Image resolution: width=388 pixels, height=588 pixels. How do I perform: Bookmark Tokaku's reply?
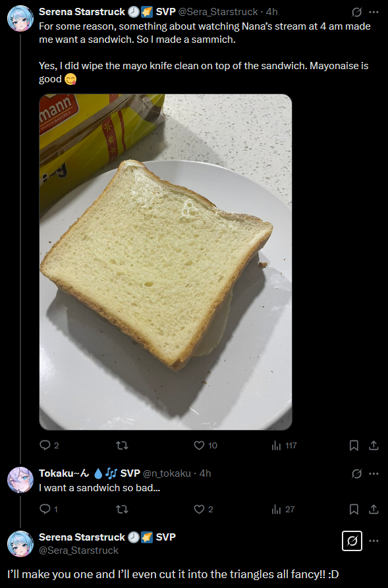click(354, 509)
